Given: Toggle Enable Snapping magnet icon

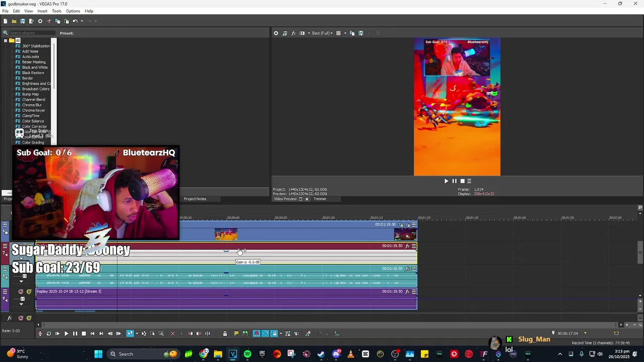Looking at the screenshot, I should click(x=257, y=333).
